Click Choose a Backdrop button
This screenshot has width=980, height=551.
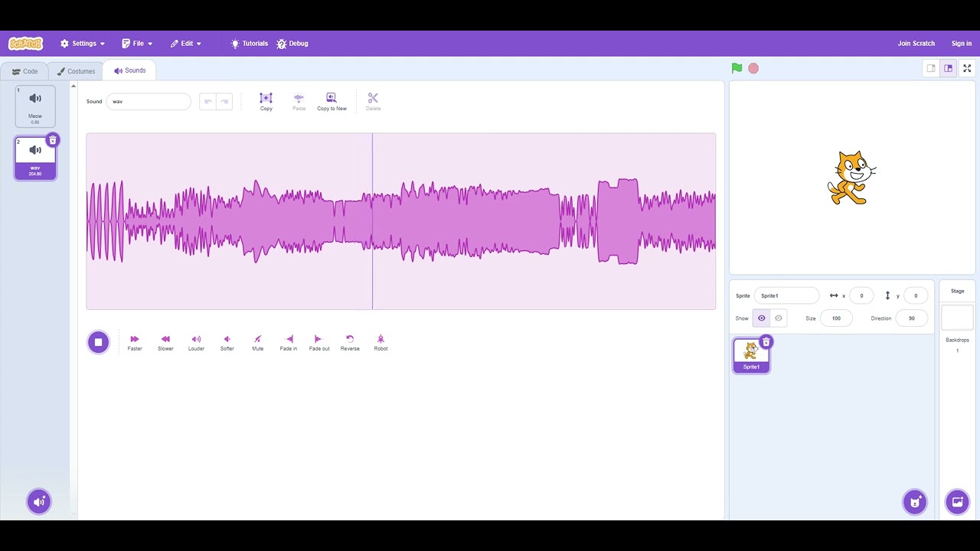pyautogui.click(x=957, y=502)
